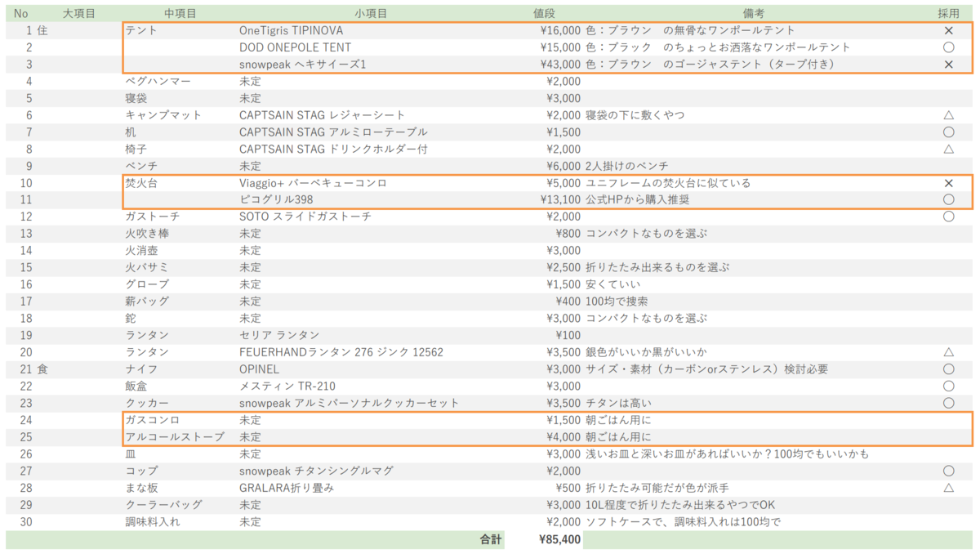Screen dimensions: 980x554
Task: Click the 焚火台 cell
Action: pos(141,183)
